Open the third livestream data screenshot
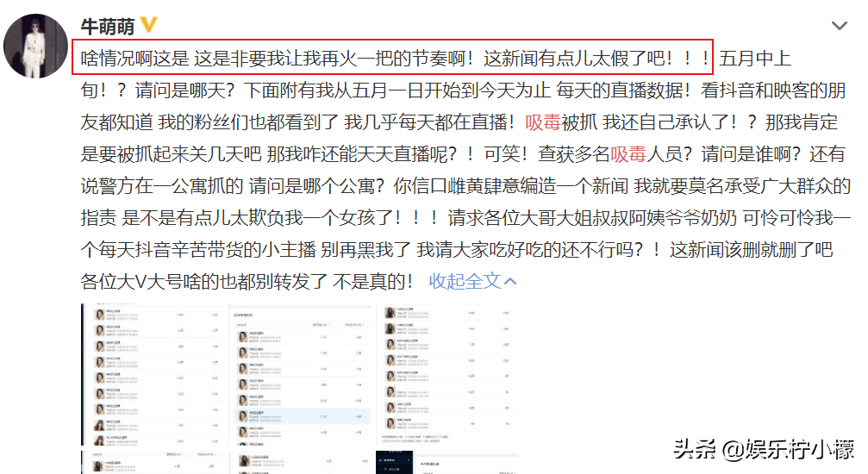 447,374
